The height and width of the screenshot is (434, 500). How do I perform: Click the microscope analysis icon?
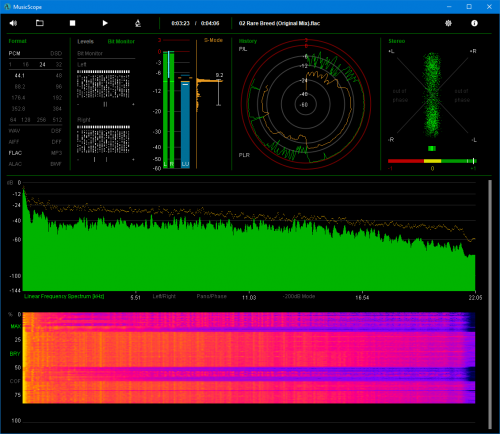pyautogui.click(x=138, y=23)
